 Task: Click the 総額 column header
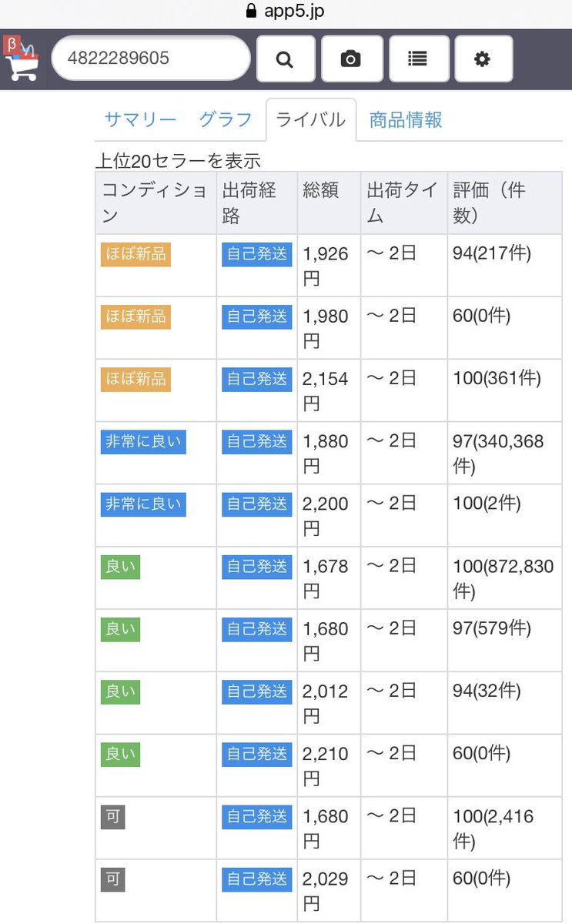(321, 191)
